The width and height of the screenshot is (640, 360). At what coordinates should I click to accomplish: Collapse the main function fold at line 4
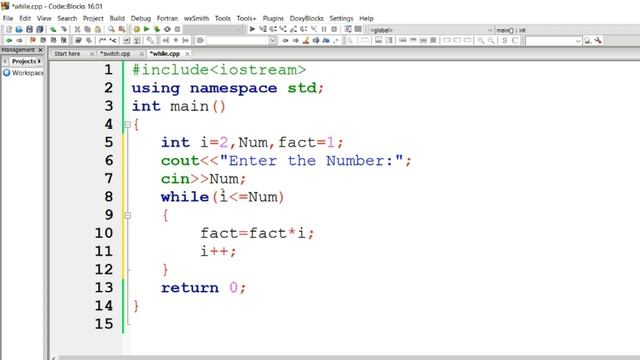(127, 124)
